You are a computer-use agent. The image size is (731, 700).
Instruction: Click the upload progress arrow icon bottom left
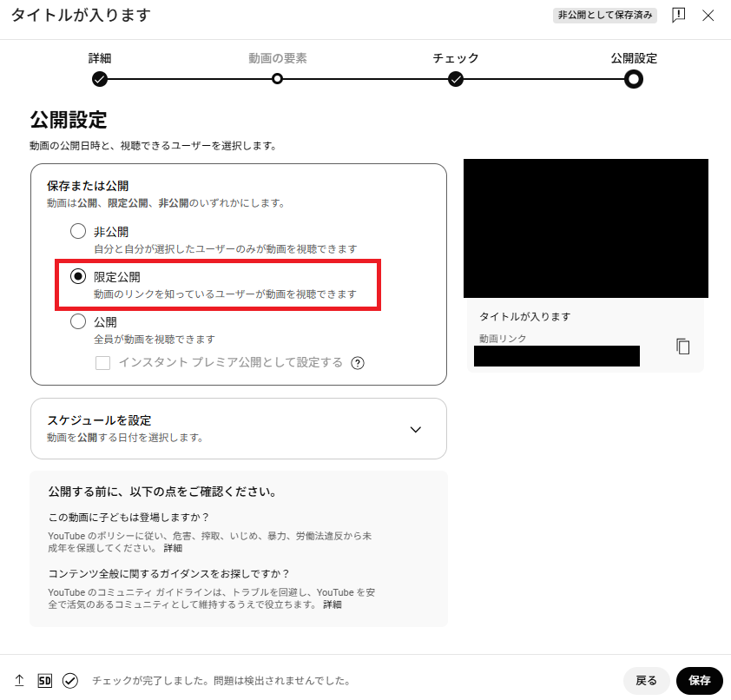pos(19,681)
